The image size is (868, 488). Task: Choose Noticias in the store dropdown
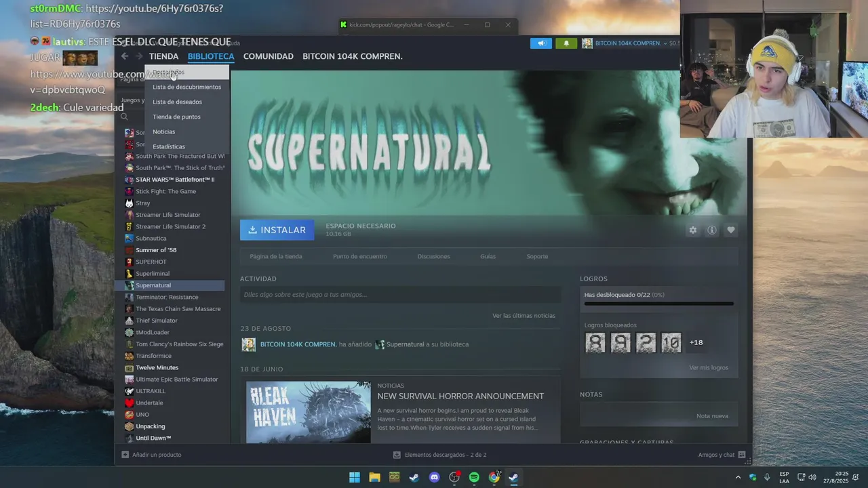click(163, 131)
